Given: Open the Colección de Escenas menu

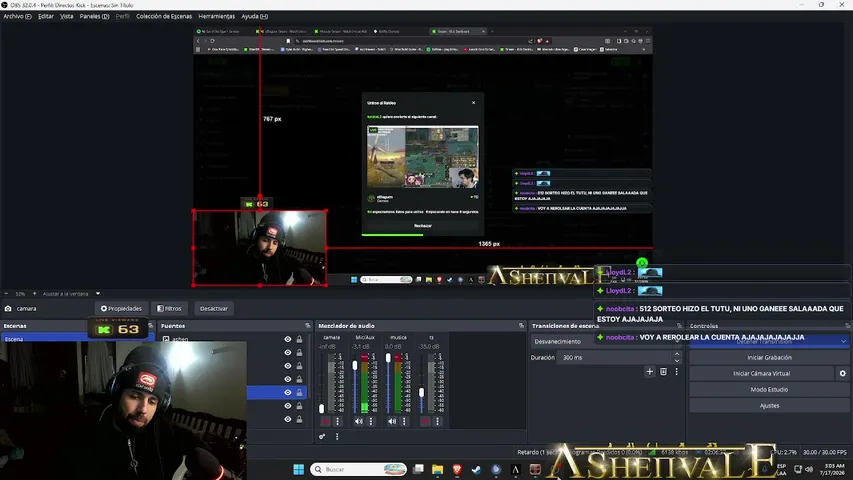Looking at the screenshot, I should [x=164, y=16].
